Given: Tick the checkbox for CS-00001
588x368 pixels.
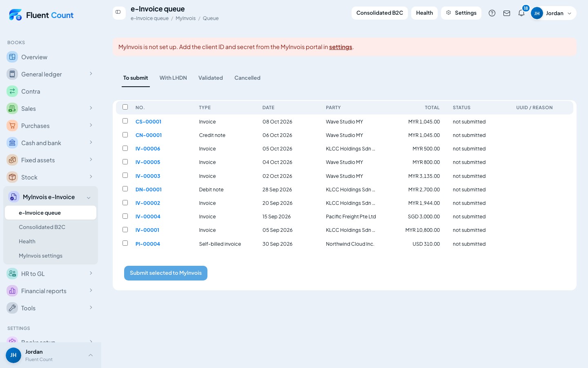Looking at the screenshot, I should pyautogui.click(x=125, y=121).
